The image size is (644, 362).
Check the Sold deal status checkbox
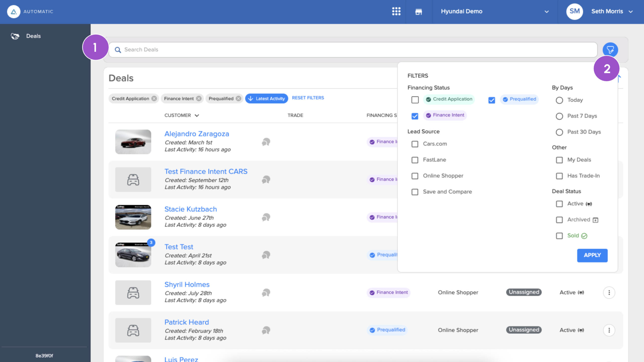pyautogui.click(x=559, y=236)
